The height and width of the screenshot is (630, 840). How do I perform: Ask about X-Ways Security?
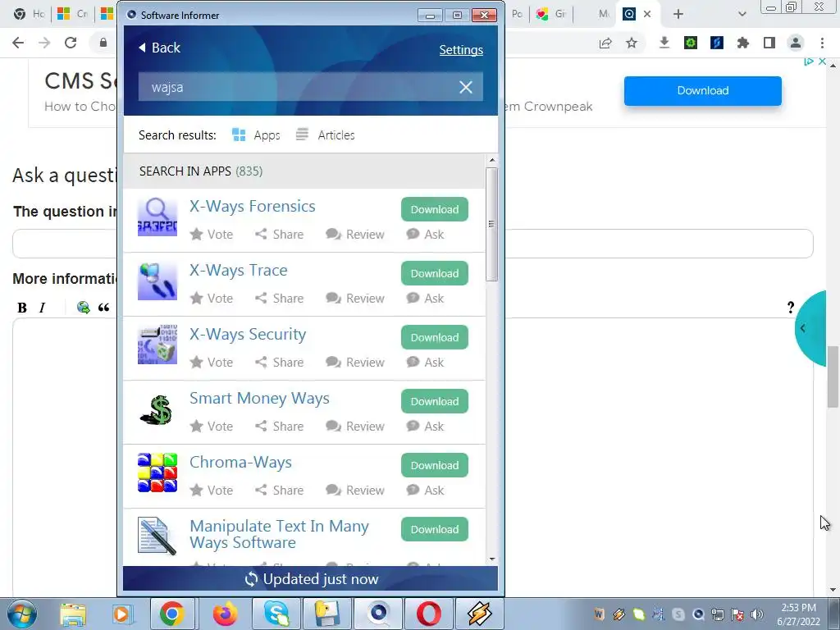coord(426,363)
